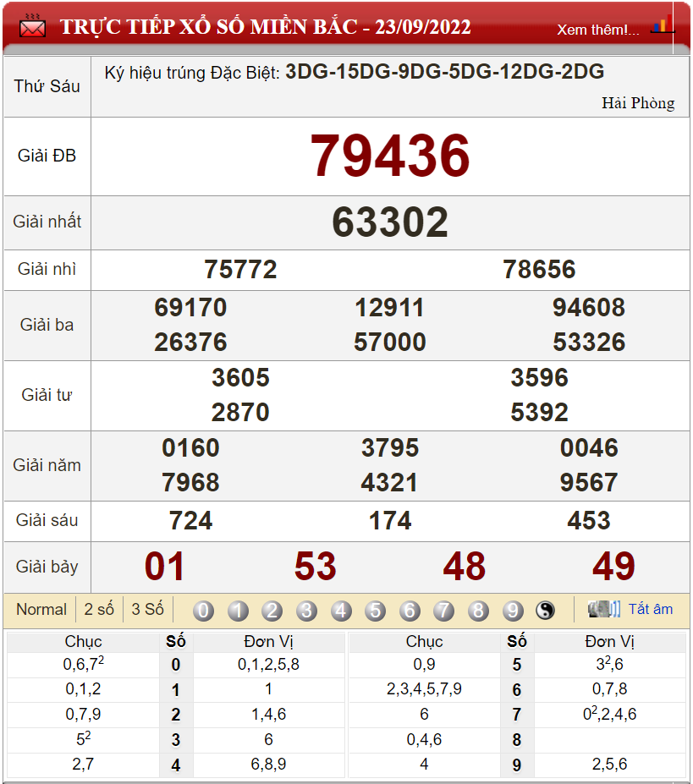Image resolution: width=693 pixels, height=784 pixels.
Task: Click sixth prize number 453
Action: tap(589, 521)
